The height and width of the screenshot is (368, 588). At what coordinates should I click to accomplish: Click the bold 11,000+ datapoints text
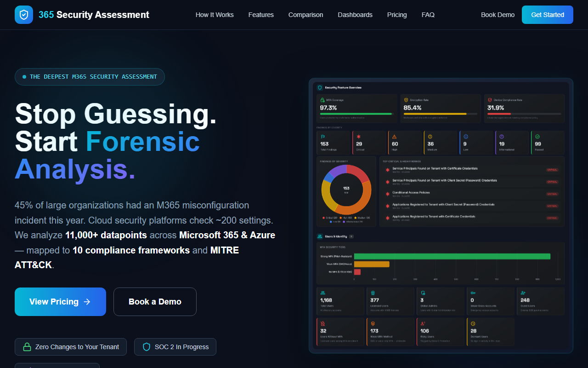(x=106, y=235)
